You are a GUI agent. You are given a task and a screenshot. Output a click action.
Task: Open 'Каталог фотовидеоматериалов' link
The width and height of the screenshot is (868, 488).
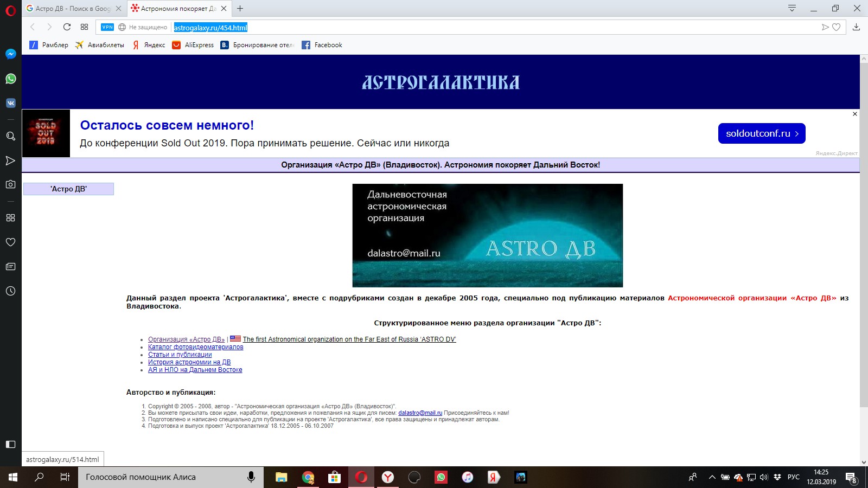click(196, 347)
